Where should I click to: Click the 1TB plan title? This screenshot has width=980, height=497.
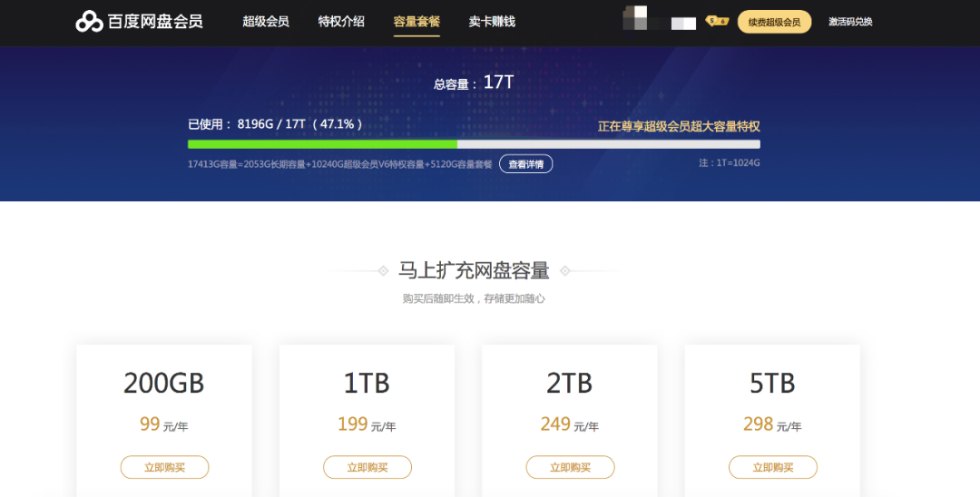coord(367,383)
